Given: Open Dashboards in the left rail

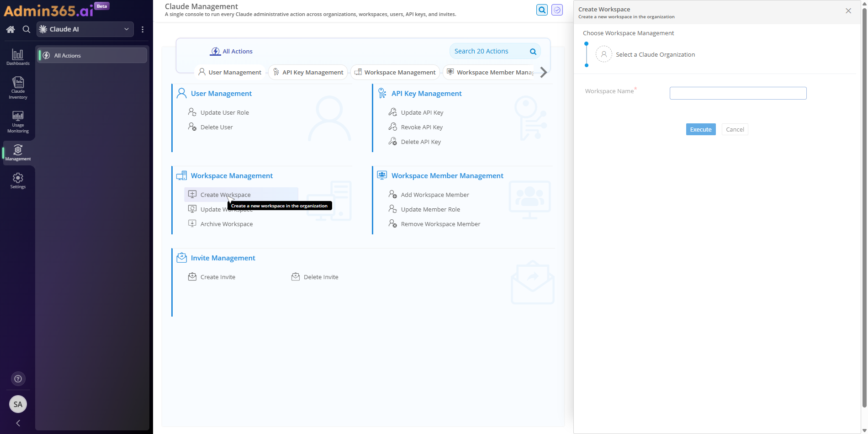Looking at the screenshot, I should [x=18, y=57].
